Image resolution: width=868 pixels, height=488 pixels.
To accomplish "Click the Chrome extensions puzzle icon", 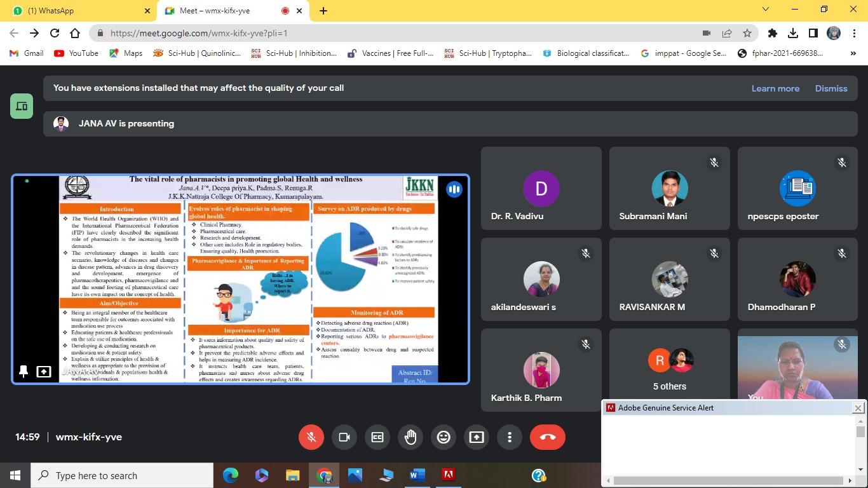I will point(773,33).
